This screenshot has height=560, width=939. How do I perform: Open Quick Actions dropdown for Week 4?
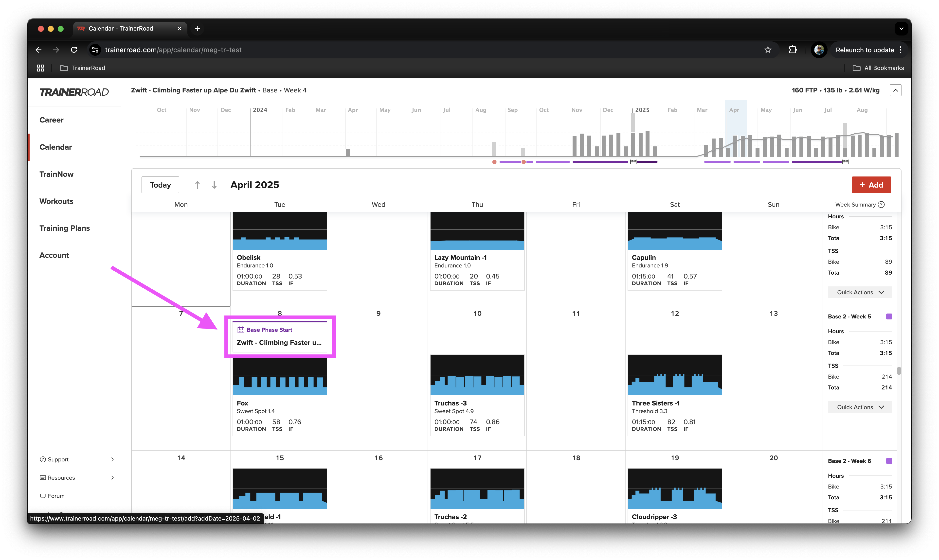pos(860,293)
